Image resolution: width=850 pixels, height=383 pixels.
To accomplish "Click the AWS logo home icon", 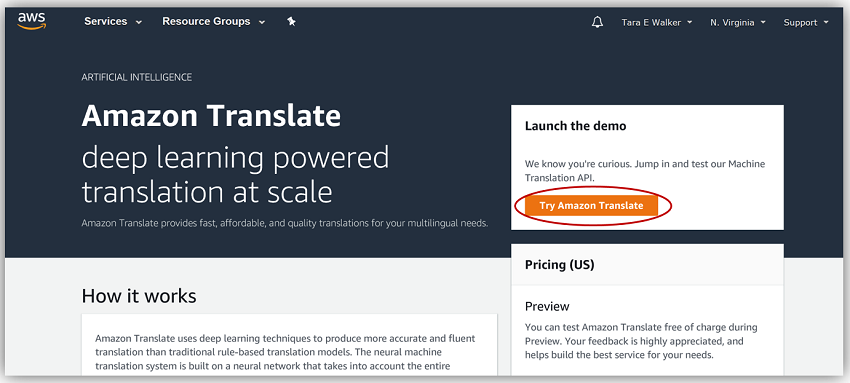I will pyautogui.click(x=31, y=21).
